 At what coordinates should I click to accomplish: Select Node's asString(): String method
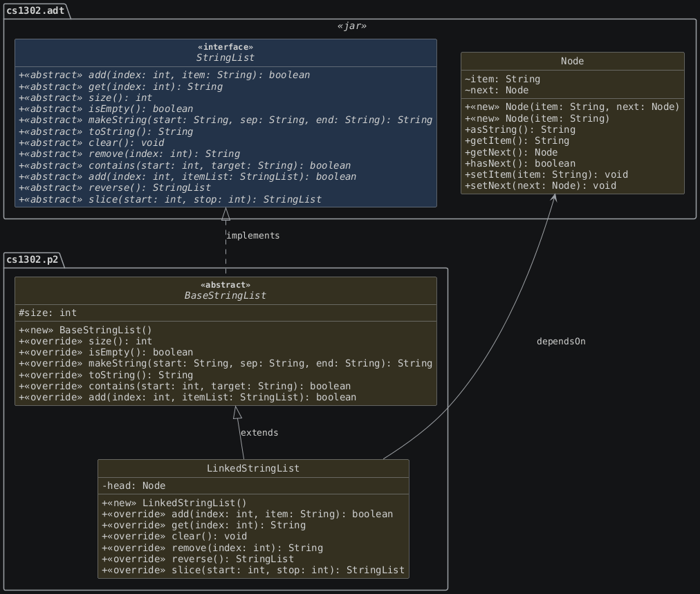pyautogui.click(x=520, y=130)
